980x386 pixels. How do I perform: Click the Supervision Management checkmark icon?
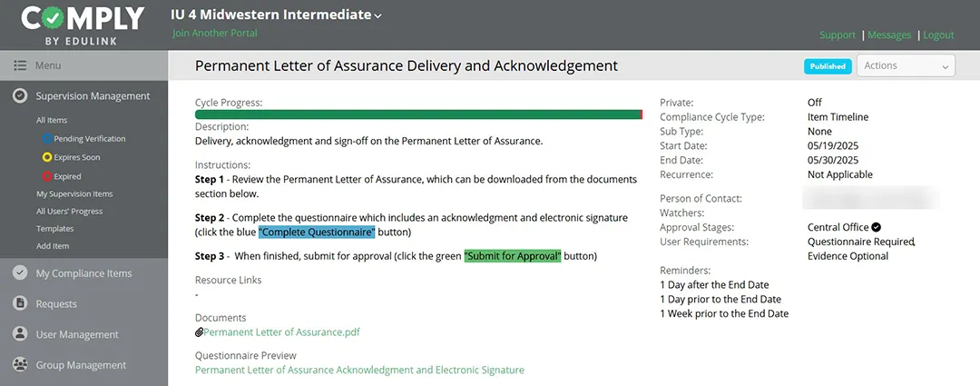click(x=20, y=95)
